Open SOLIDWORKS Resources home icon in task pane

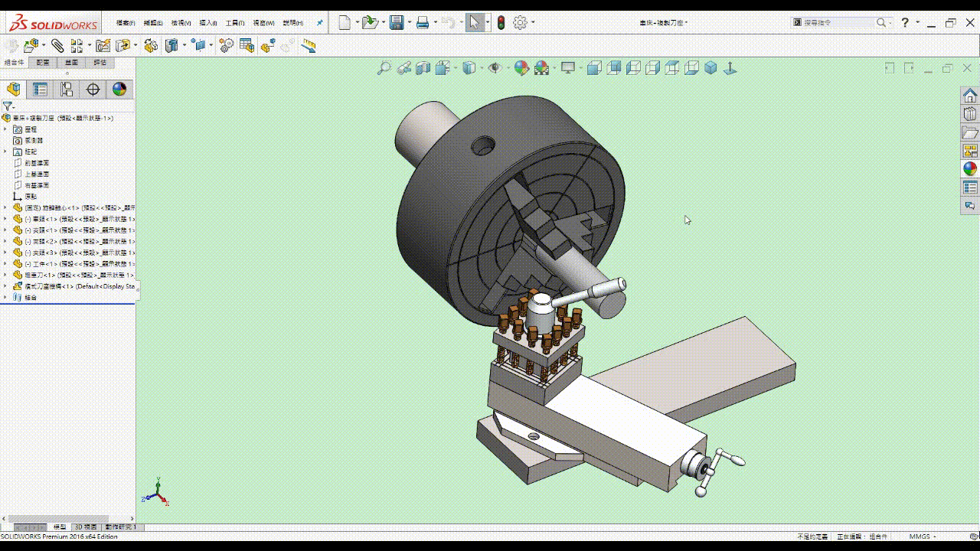point(970,96)
